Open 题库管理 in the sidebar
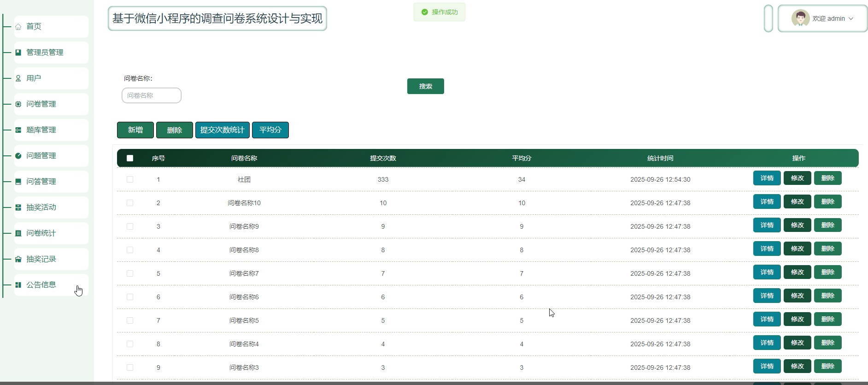Viewport: 868px width, 385px height. click(51, 130)
